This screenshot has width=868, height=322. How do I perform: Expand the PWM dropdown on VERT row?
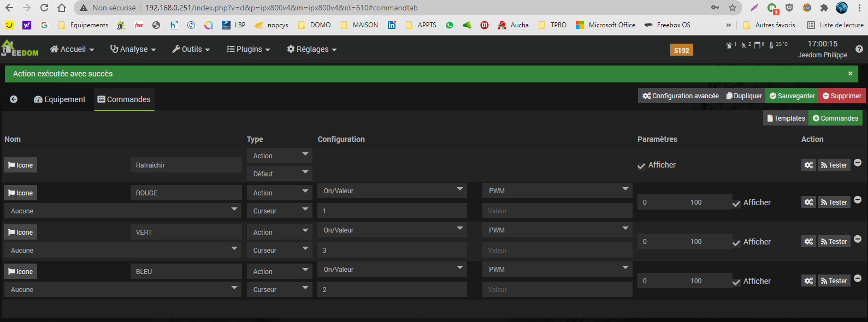(557, 230)
